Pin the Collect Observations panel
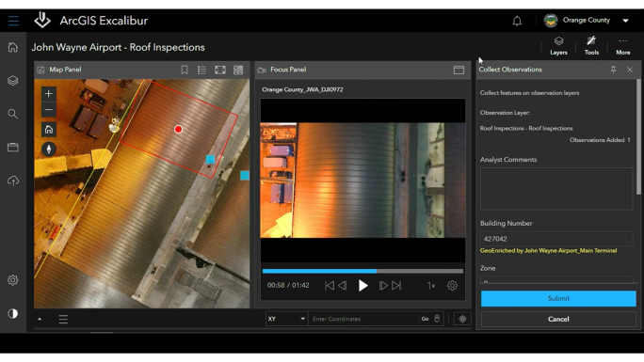Screen dimensions: 644x362 (613, 70)
